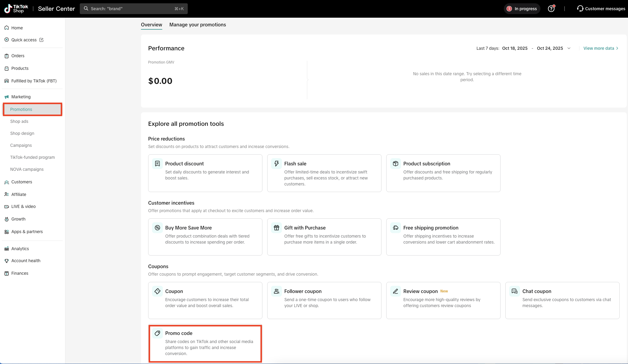This screenshot has height=364, width=628.
Task: Click the Quick access edit pencil icon
Action: 41,40
